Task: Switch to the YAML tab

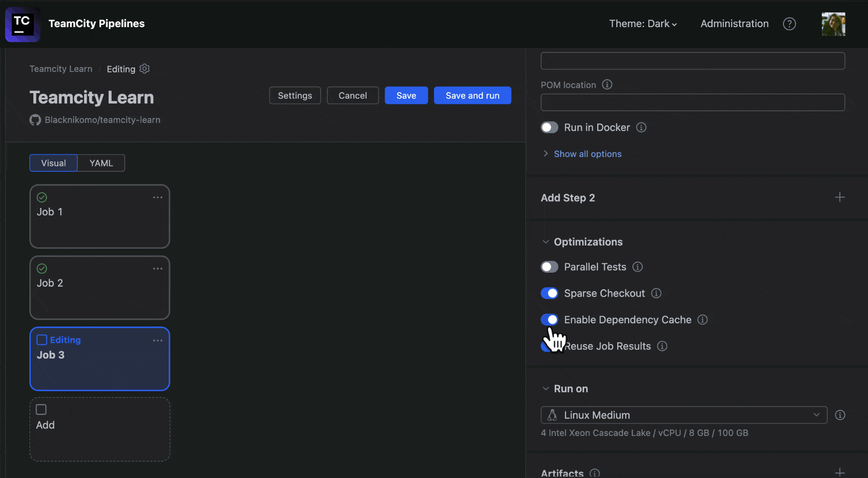Action: coord(101,163)
